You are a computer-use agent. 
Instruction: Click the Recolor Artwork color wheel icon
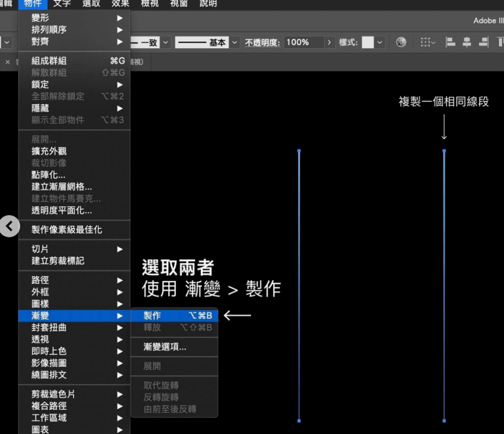coord(401,43)
